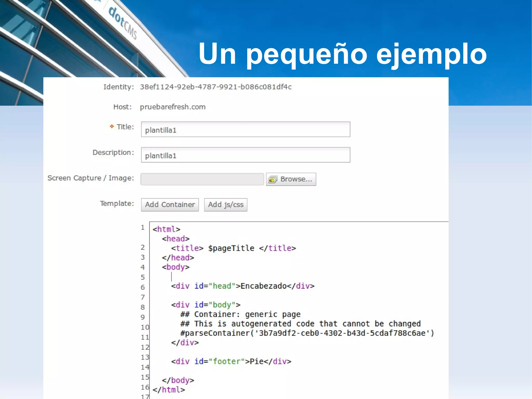Click the folder icon on Browse button
This screenshot has width=532, height=399.
[273, 179]
